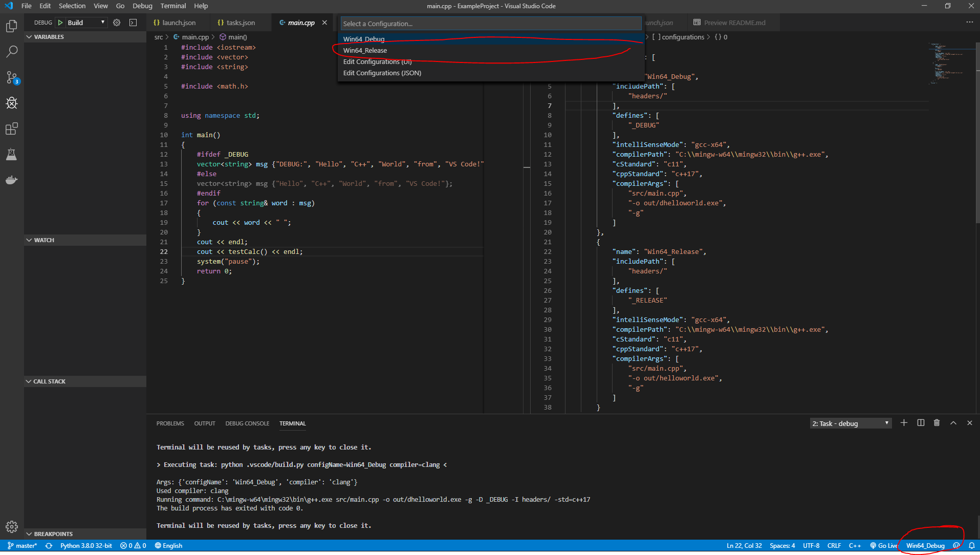The image size is (980, 555).
Task: Select Win64_Debug configuration in picker
Action: [x=491, y=39]
